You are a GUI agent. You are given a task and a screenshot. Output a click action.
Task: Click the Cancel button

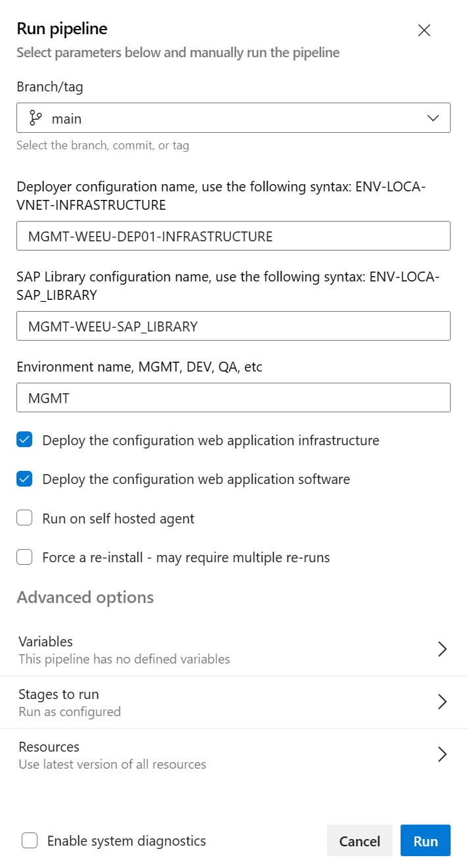pyautogui.click(x=359, y=840)
